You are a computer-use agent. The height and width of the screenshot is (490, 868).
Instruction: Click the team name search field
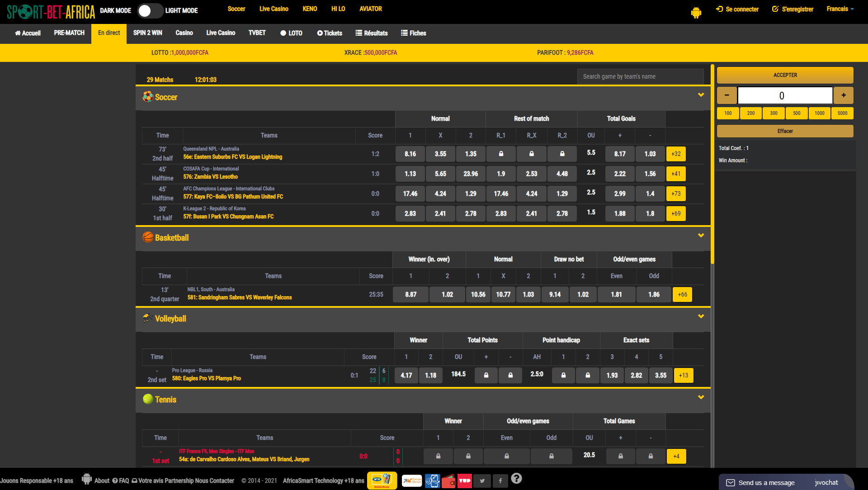click(x=640, y=76)
